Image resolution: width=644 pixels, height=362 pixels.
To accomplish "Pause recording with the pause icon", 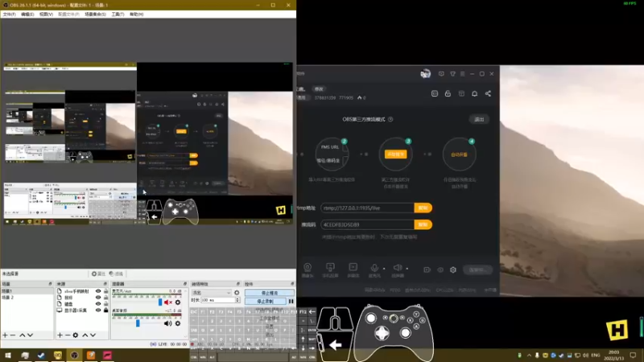I will (291, 301).
